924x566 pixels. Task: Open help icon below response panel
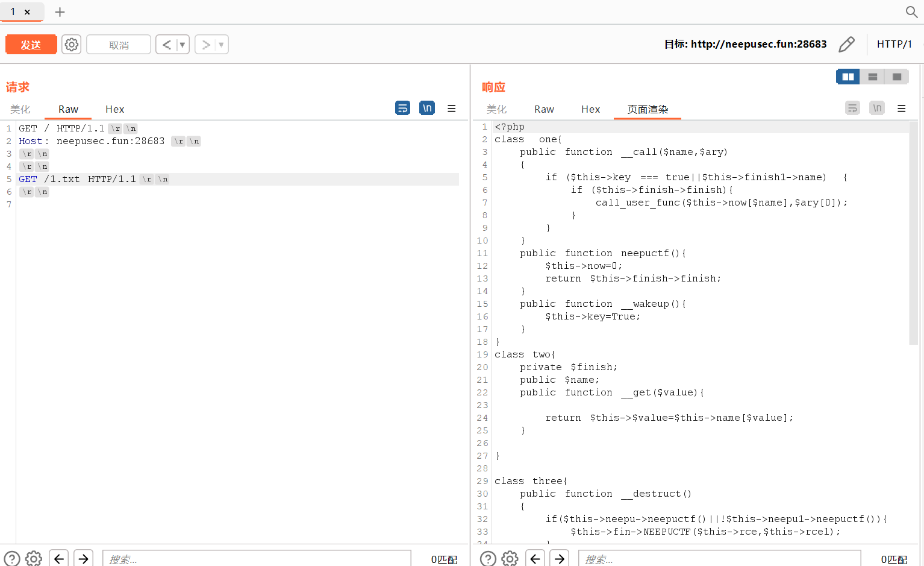(x=488, y=559)
